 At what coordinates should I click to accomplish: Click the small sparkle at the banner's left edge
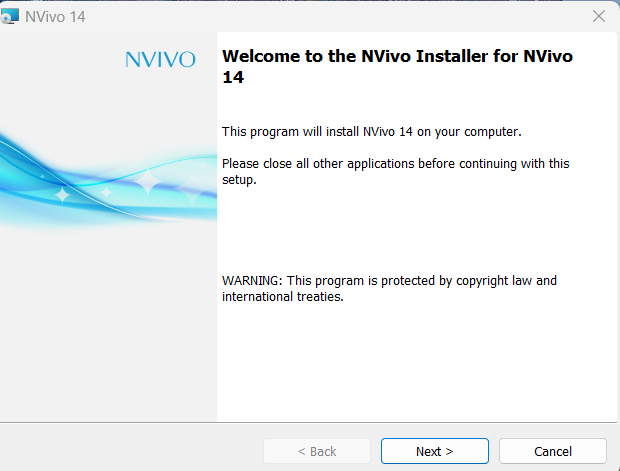click(62, 195)
